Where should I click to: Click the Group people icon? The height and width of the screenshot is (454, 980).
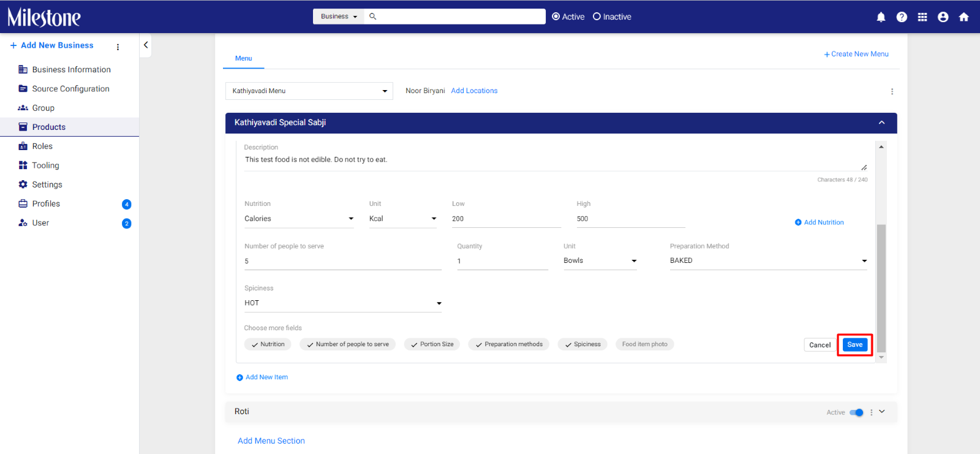pyautogui.click(x=23, y=108)
